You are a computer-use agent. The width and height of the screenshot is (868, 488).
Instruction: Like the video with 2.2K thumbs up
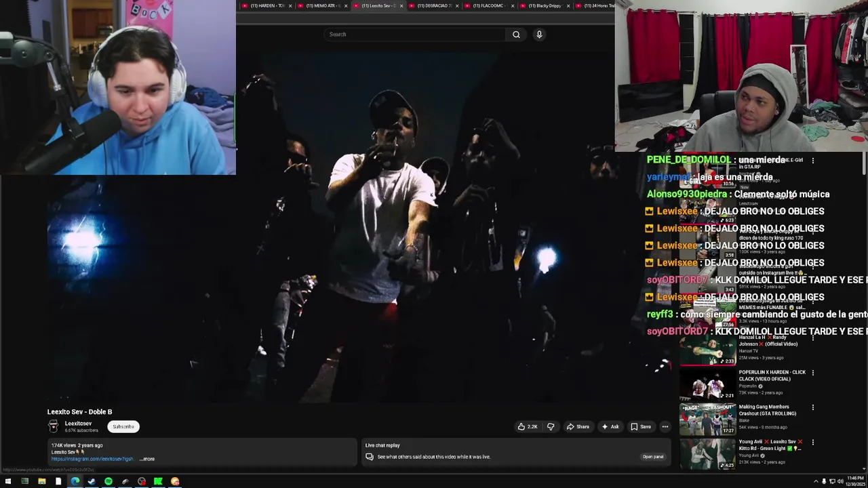tap(528, 426)
